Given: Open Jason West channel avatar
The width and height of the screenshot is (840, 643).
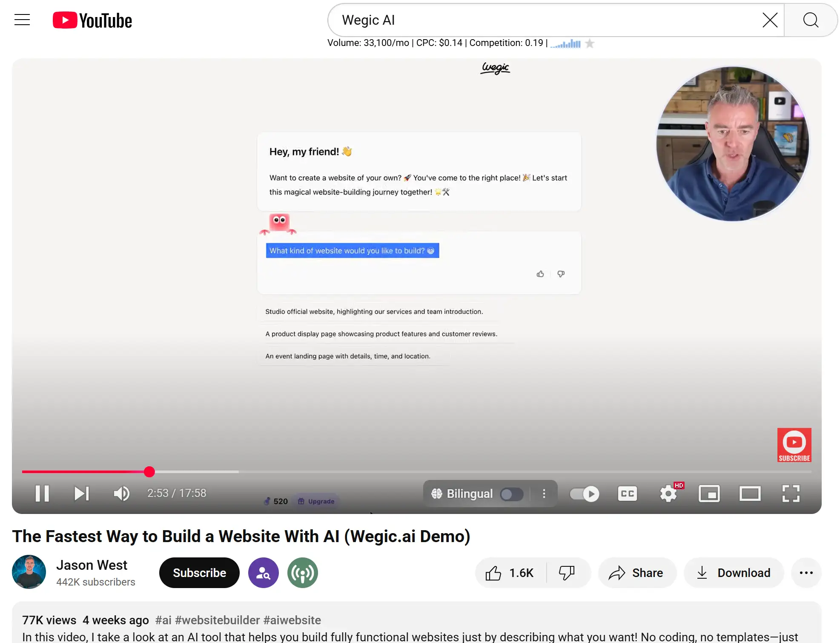Looking at the screenshot, I should click(x=29, y=572).
